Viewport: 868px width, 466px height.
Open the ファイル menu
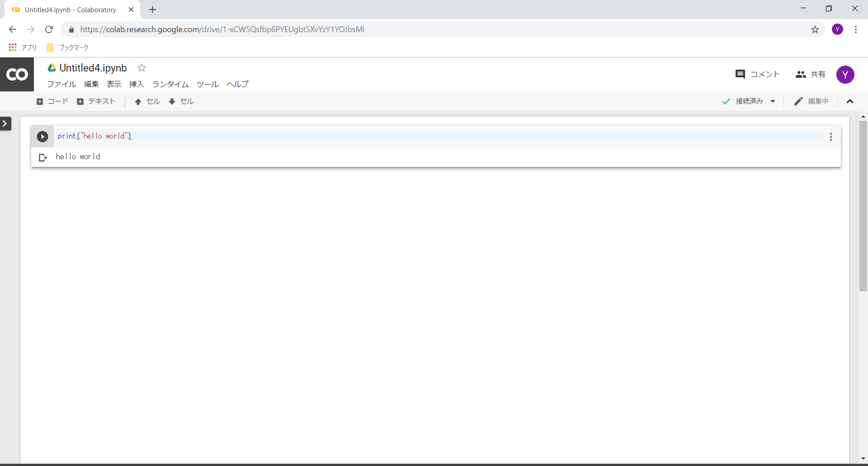click(61, 84)
